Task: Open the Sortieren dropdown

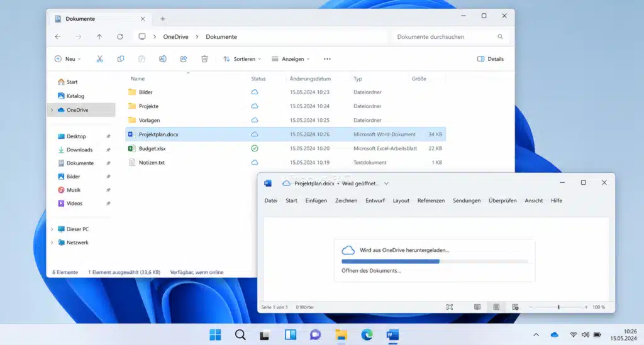Action: point(242,59)
